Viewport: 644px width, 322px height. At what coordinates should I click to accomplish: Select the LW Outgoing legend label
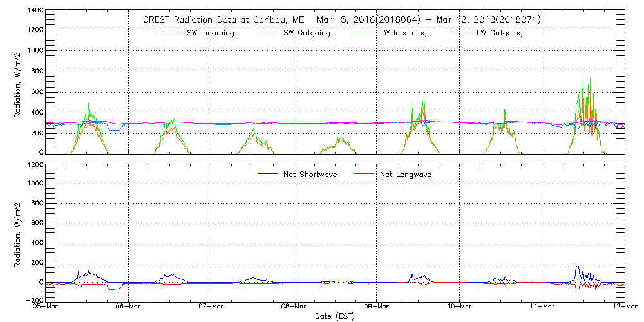(x=499, y=33)
